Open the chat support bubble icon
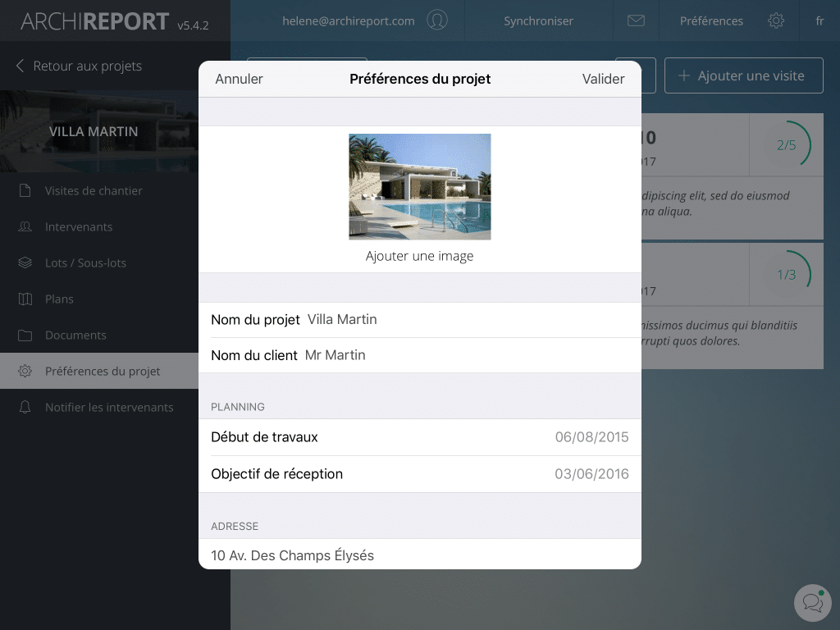Viewport: 840px width, 630px height. pyautogui.click(x=813, y=603)
